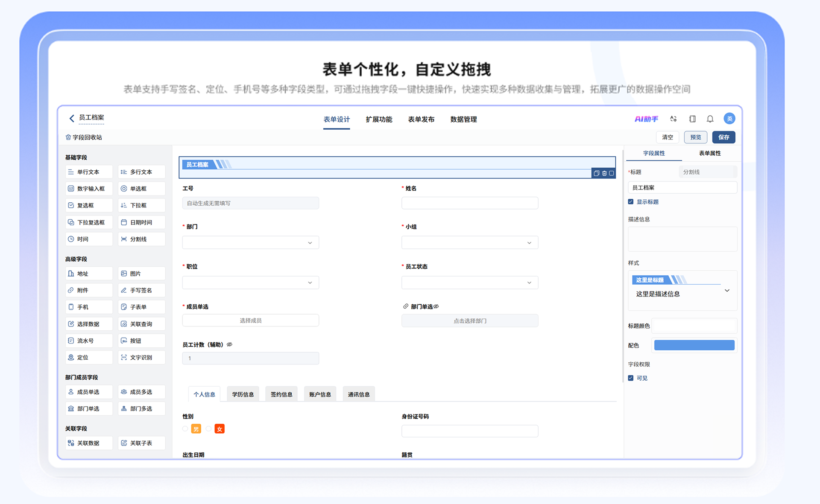Image resolution: width=820 pixels, height=504 pixels.
Task: Open the user avatar menu
Action: pyautogui.click(x=729, y=119)
